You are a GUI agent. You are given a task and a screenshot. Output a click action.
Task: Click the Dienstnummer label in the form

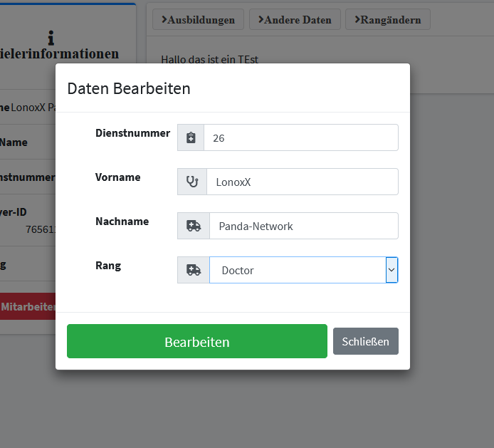pyautogui.click(x=132, y=133)
